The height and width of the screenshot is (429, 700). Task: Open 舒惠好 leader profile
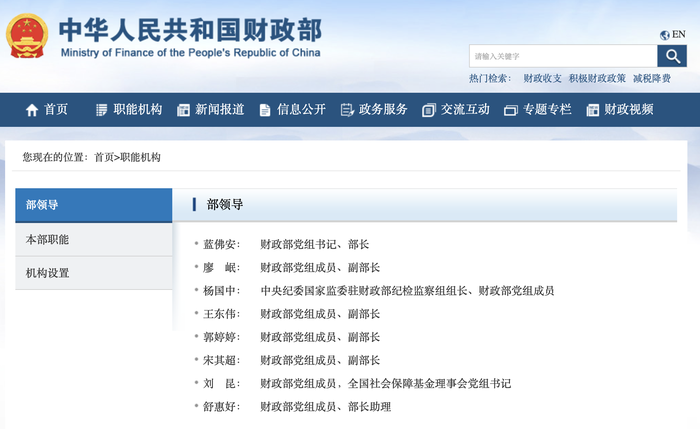click(219, 407)
